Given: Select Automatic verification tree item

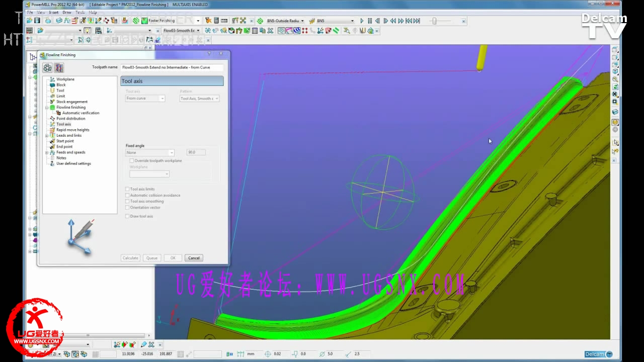Looking at the screenshot, I should point(81,113).
